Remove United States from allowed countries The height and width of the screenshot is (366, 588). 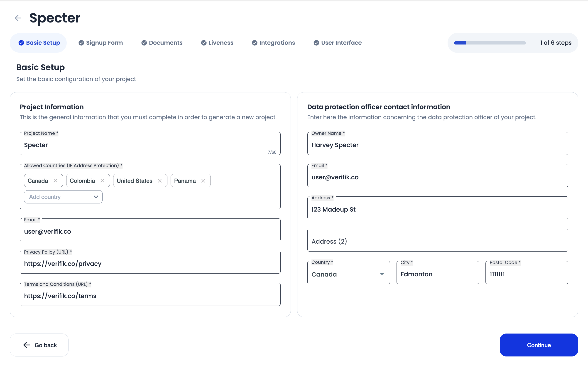[x=160, y=181]
